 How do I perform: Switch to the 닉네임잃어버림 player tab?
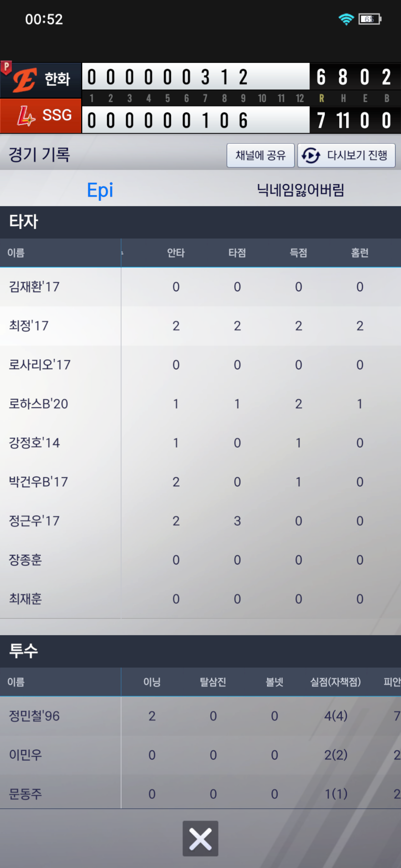click(x=301, y=190)
